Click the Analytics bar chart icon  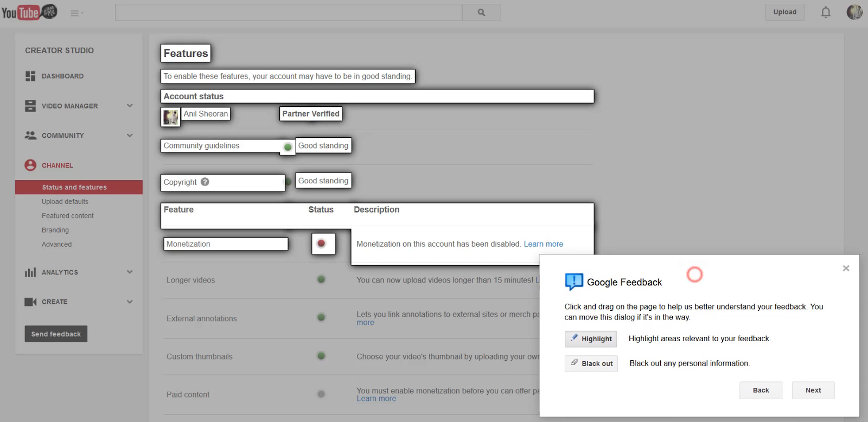[30, 272]
